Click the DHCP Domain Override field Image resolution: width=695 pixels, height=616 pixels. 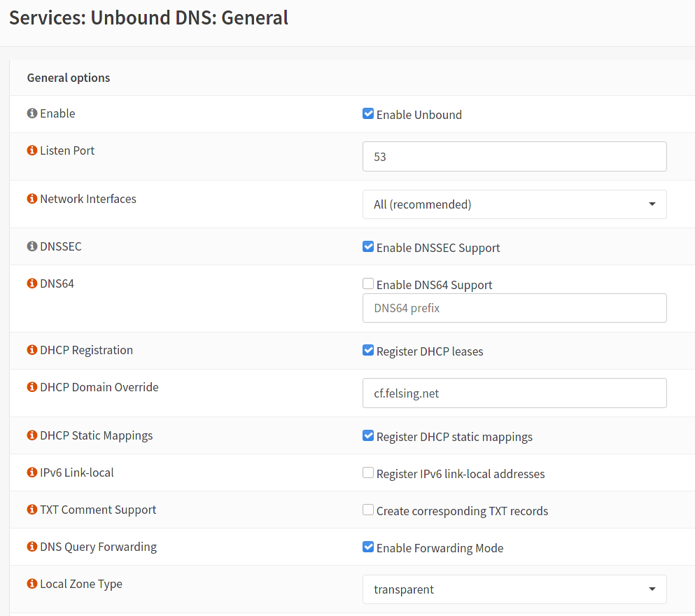(x=514, y=393)
